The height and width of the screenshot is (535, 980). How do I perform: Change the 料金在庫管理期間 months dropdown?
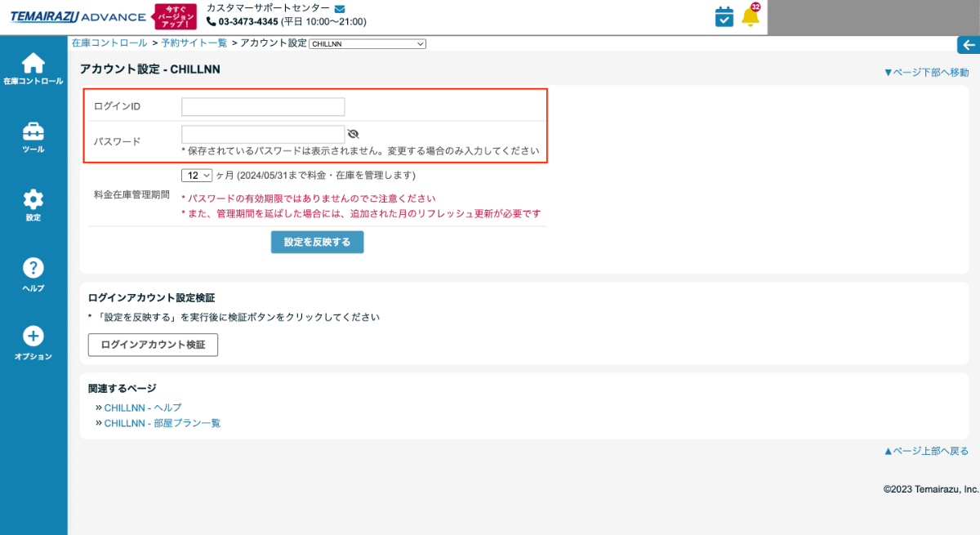point(196,175)
